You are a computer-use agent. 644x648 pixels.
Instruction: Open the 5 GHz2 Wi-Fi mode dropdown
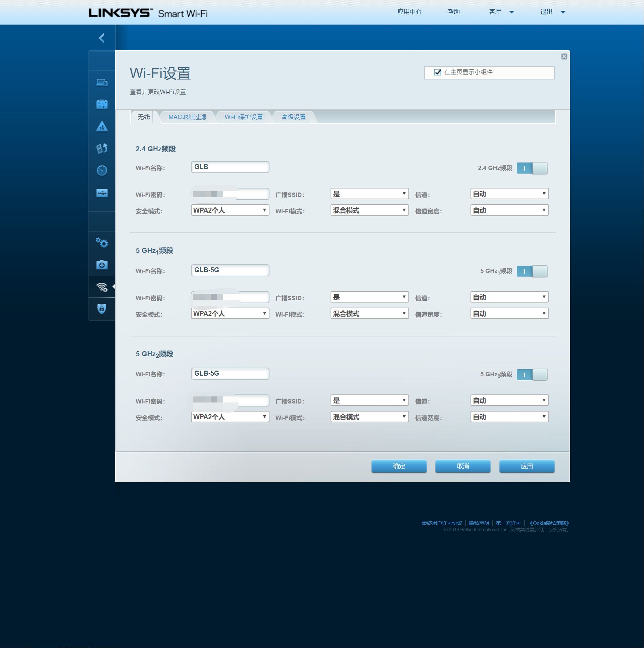pyautogui.click(x=369, y=417)
